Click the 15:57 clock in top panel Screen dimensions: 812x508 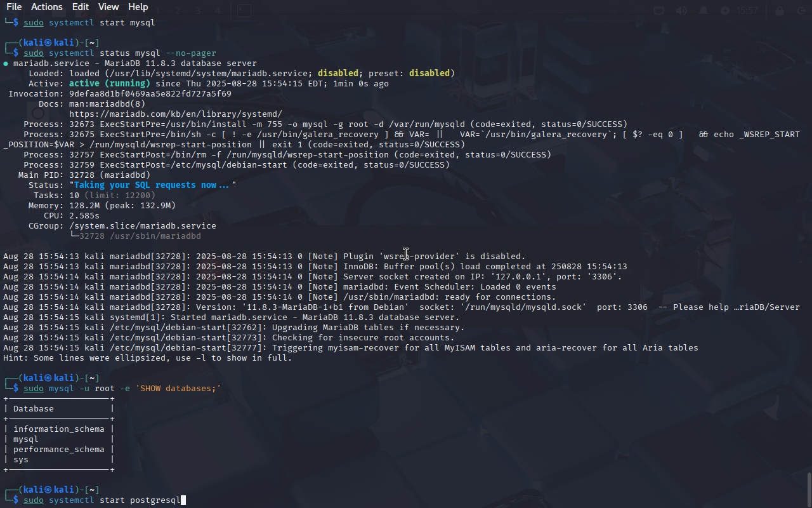pos(747,11)
